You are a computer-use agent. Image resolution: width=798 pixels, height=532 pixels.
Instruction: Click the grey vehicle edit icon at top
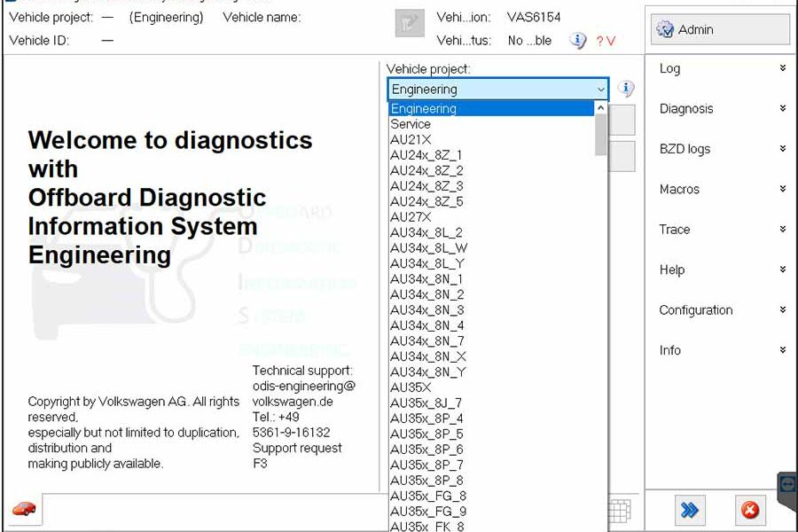(409, 23)
